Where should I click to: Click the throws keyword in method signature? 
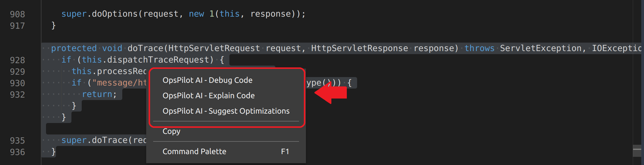pyautogui.click(x=479, y=48)
